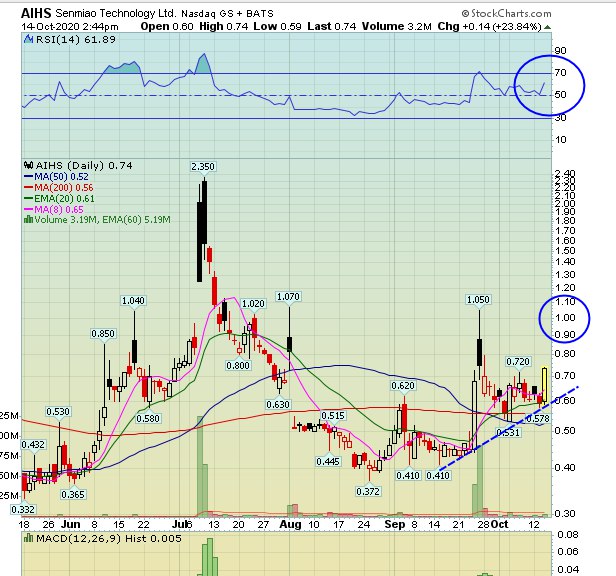Click the AIHS (Daily) 0.74 legend label
616x576 pixels.
[x=84, y=165]
